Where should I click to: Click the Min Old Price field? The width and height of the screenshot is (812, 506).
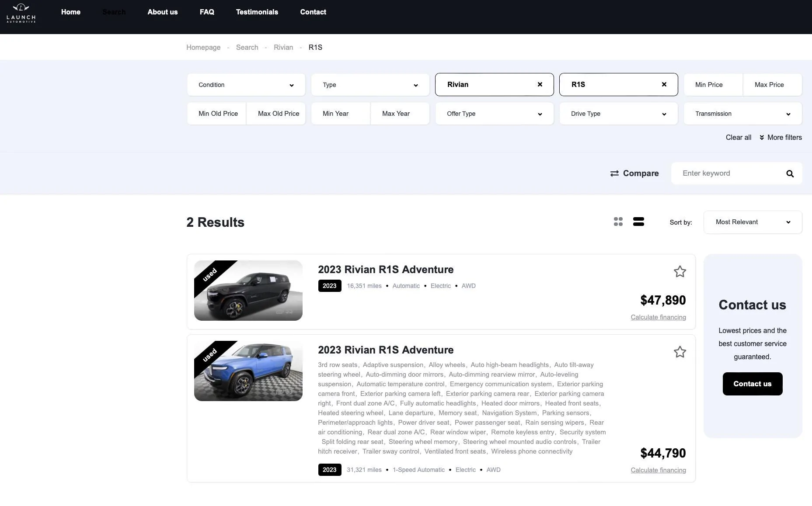point(217,114)
